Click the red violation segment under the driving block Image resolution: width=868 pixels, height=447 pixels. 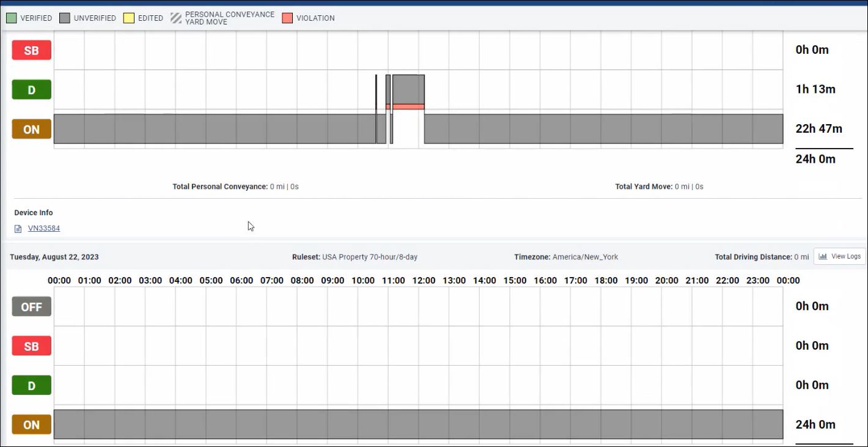[408, 107]
